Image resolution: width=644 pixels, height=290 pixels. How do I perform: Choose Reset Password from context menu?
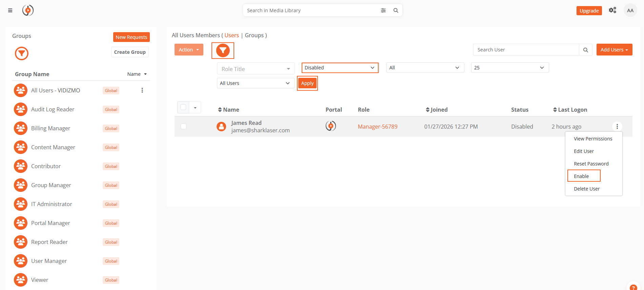coord(593,164)
